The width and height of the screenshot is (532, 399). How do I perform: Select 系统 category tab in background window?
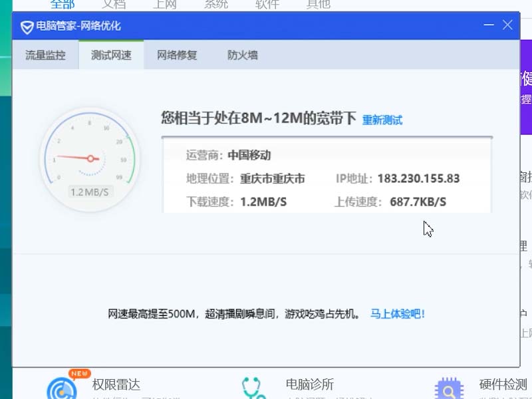[x=216, y=4]
